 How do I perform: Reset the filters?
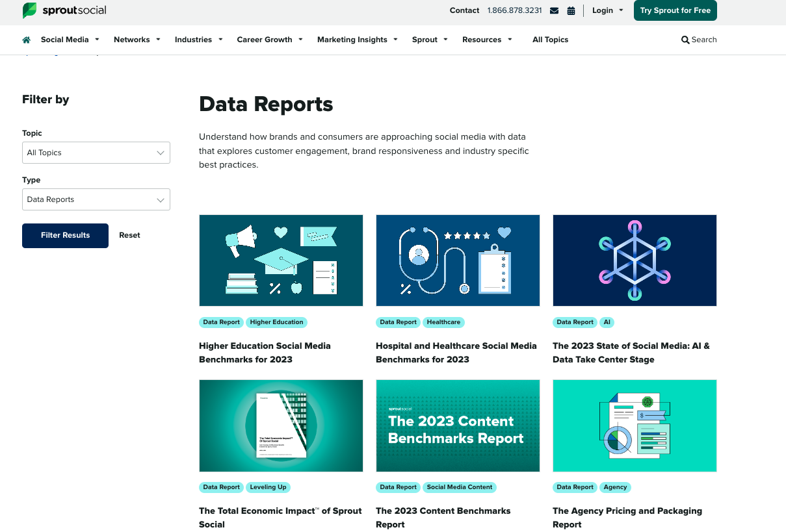tap(129, 235)
